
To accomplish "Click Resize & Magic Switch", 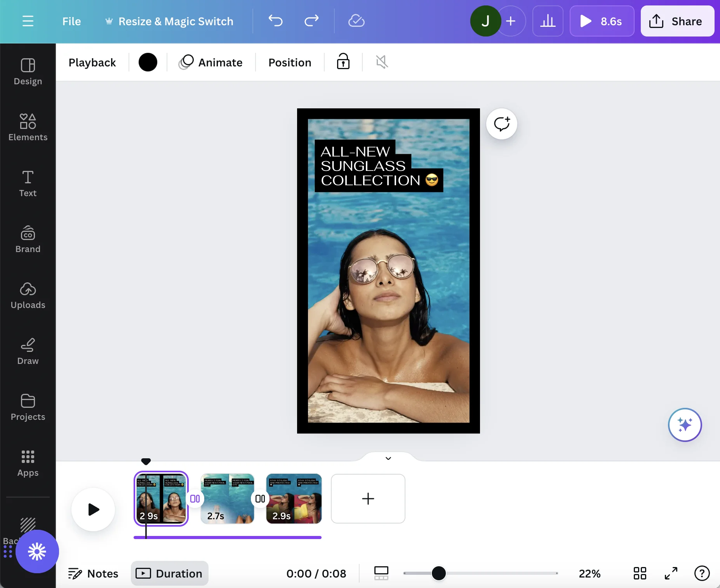I will [x=169, y=21].
